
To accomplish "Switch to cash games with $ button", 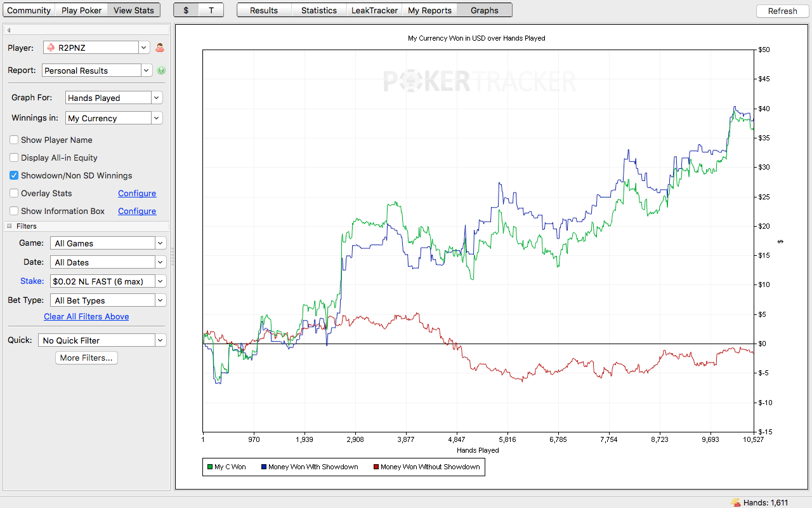I will (x=186, y=10).
